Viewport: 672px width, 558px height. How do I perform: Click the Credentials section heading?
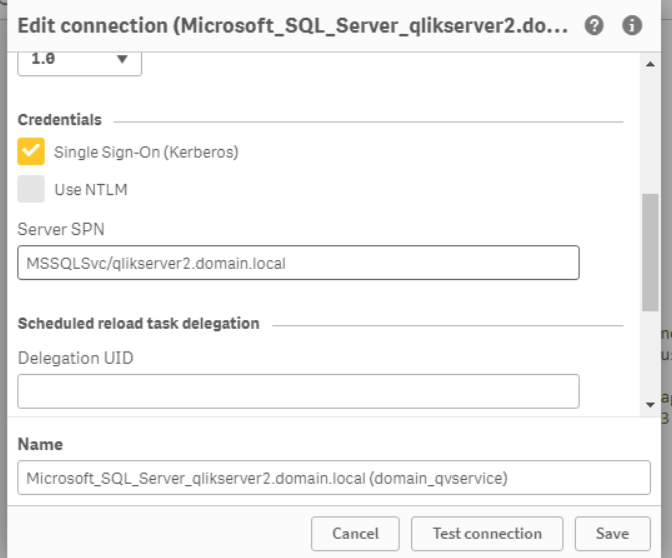[x=60, y=120]
